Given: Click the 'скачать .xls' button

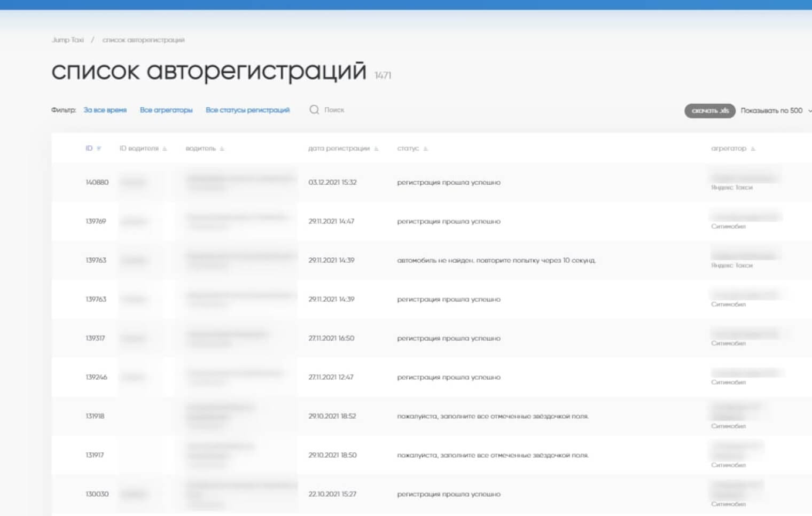Looking at the screenshot, I should 709,111.
